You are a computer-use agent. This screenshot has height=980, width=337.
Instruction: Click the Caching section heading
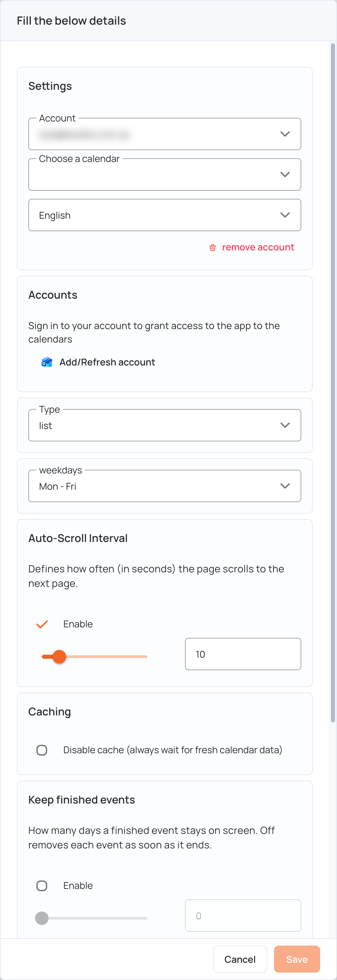point(50,712)
